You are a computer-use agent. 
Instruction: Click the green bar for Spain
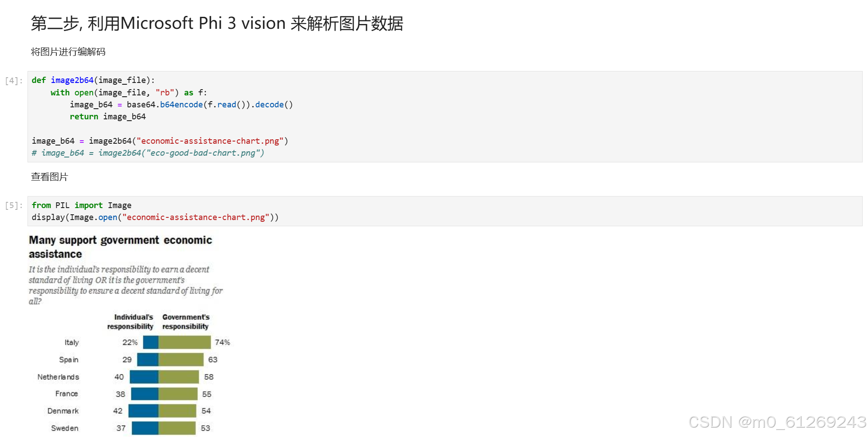181,359
